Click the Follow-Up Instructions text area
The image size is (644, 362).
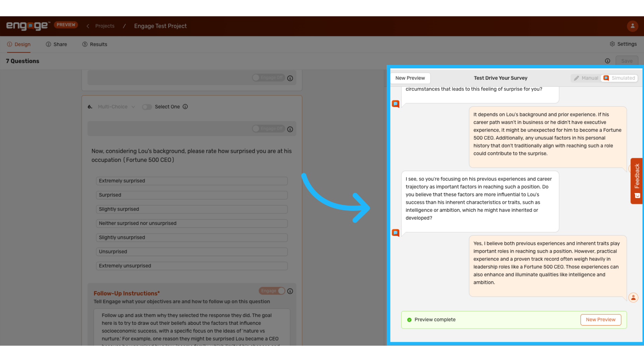pos(192,327)
